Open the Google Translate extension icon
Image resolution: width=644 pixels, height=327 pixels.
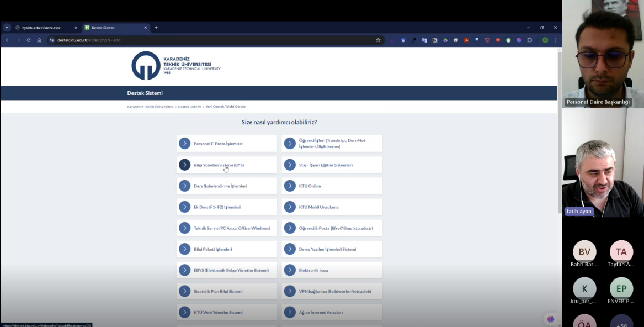click(x=424, y=40)
